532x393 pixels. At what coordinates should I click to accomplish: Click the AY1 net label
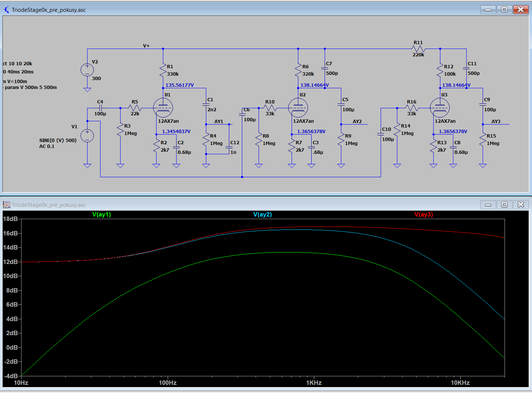[x=219, y=122]
